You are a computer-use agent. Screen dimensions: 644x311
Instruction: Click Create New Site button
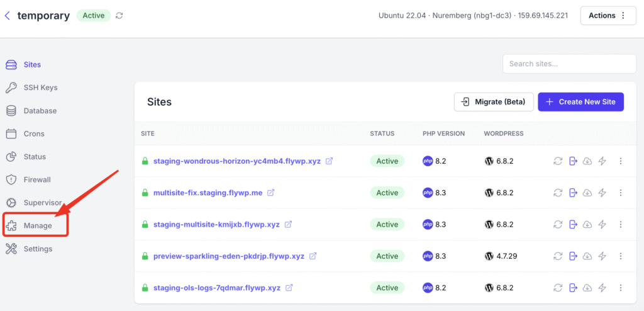[x=580, y=102]
